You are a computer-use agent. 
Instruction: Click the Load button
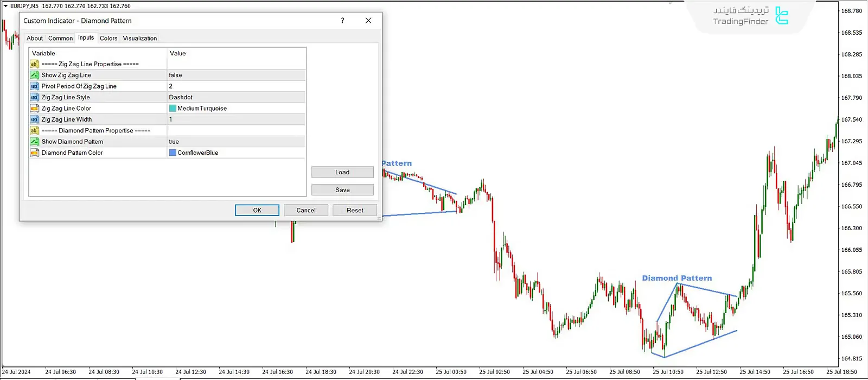(342, 172)
